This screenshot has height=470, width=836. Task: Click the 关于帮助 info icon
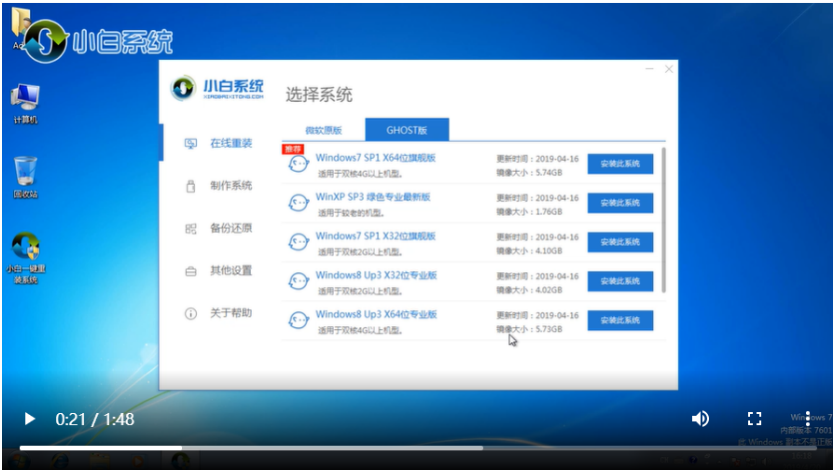(x=190, y=314)
